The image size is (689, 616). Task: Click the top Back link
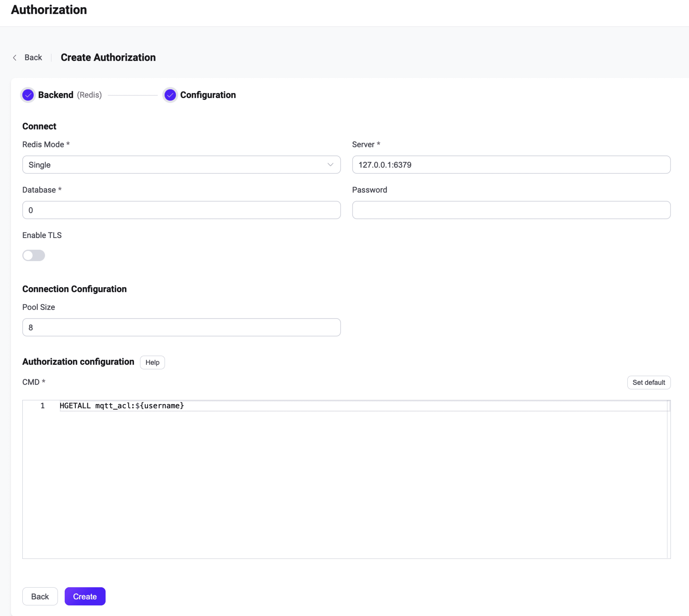(x=33, y=58)
